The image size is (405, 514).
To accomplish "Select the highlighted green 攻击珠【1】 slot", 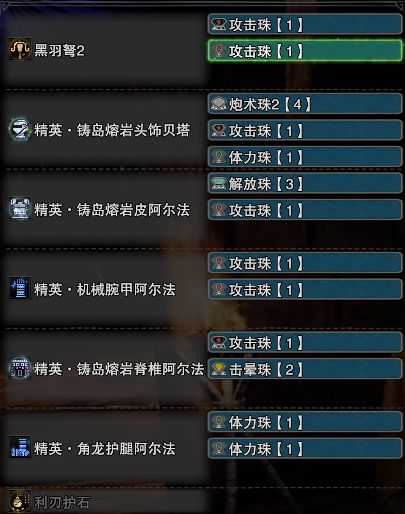I will pos(305,51).
